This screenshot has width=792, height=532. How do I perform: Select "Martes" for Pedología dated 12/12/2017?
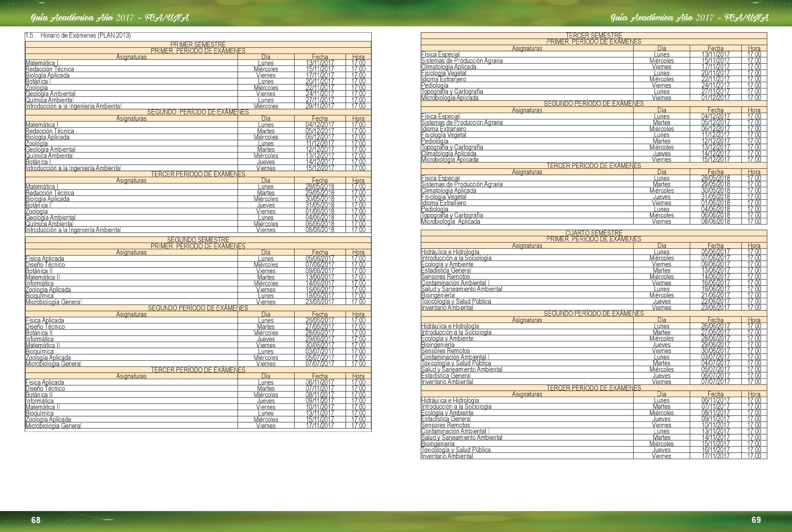click(661, 141)
